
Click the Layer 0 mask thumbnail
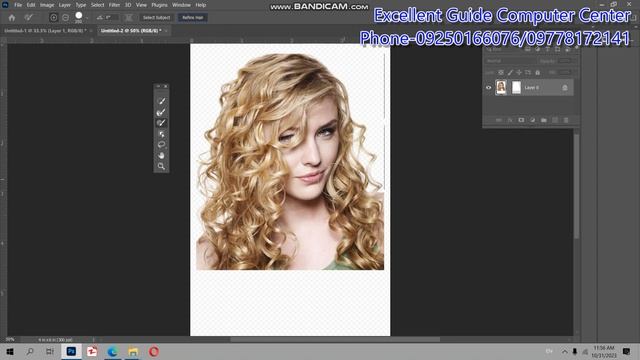516,87
